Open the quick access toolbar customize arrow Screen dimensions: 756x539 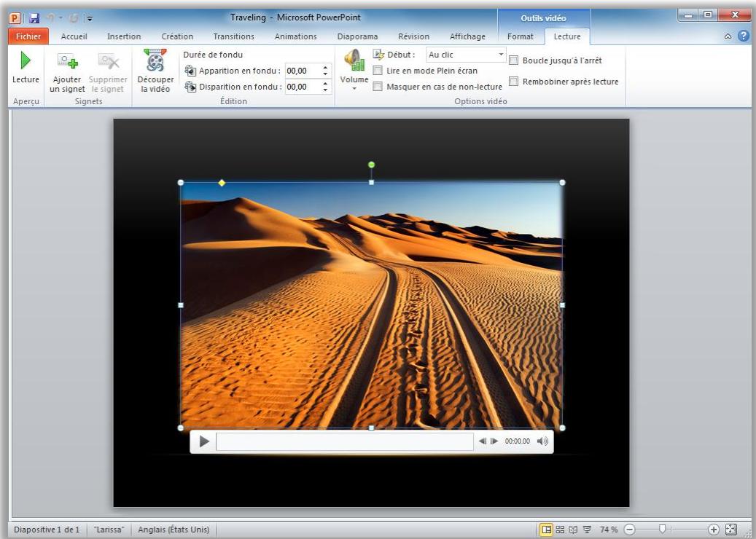click(x=90, y=19)
